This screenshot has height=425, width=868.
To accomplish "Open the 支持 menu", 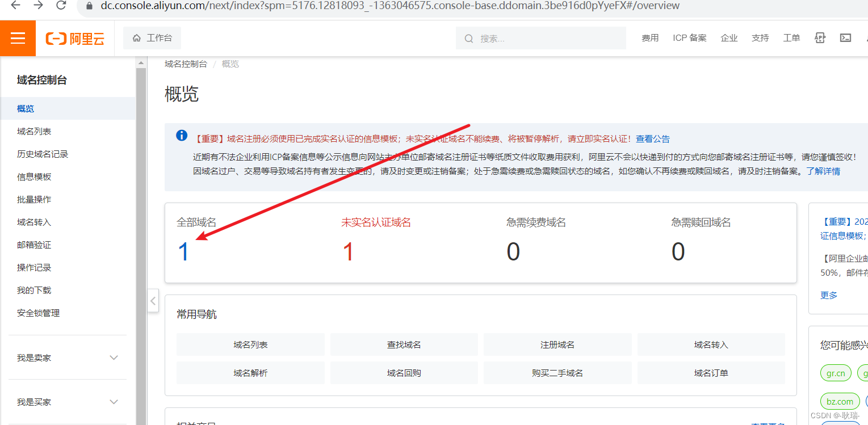I will pos(760,38).
